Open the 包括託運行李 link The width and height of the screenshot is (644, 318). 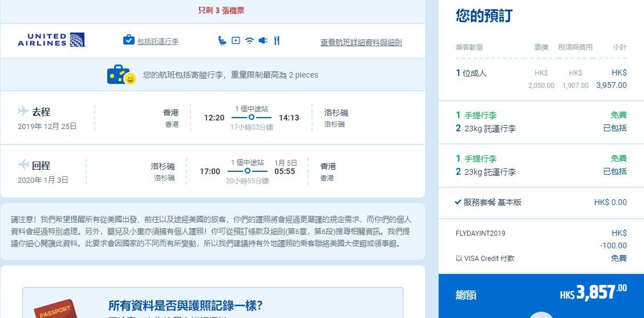pos(157,42)
